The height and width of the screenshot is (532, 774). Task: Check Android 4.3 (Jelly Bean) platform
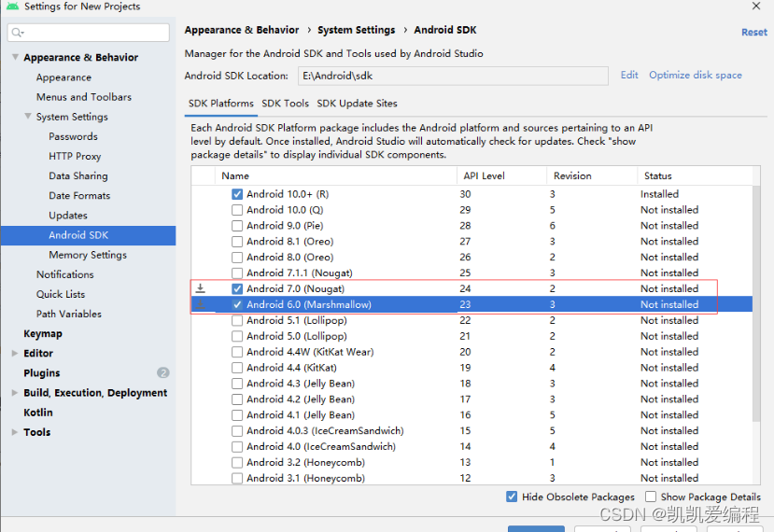click(x=237, y=384)
